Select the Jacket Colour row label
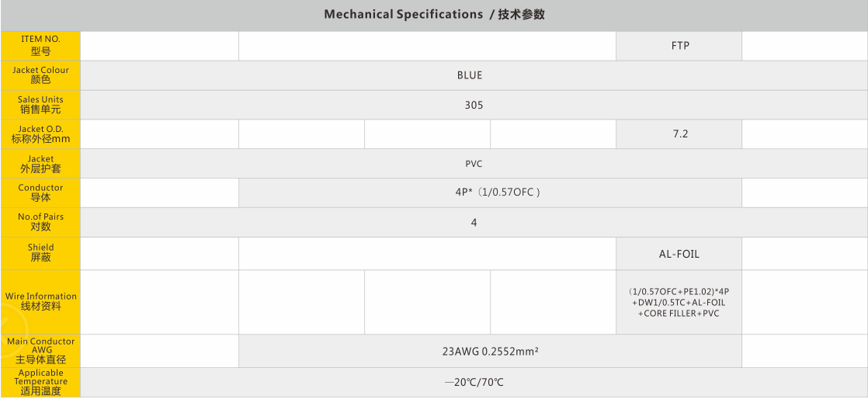The image size is (868, 399). (40, 75)
